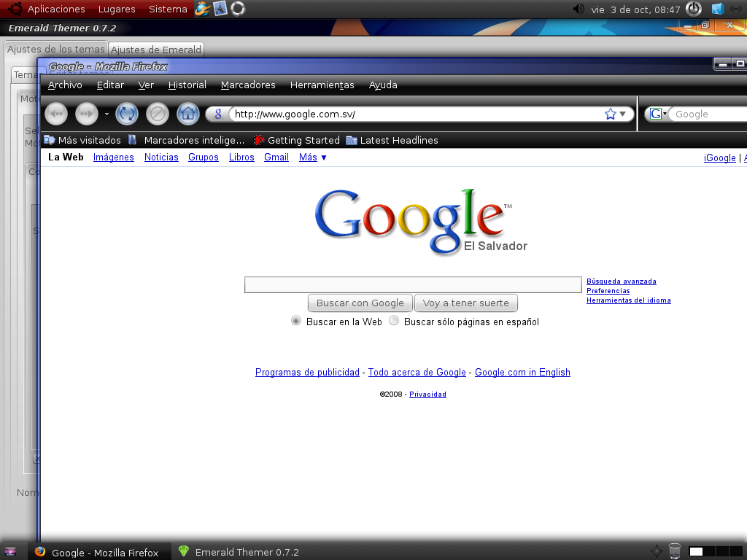Expand the Más dropdown on Google page

click(x=312, y=157)
